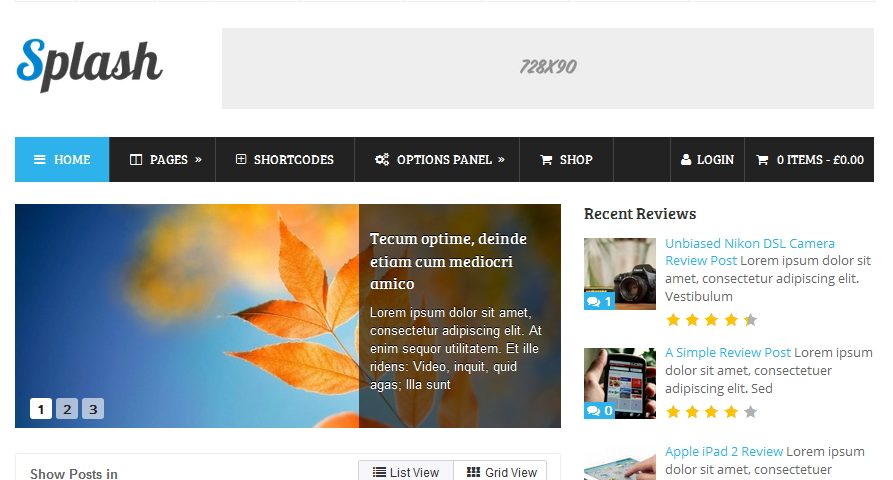Switch to slide 3 of the slider

[93, 409]
